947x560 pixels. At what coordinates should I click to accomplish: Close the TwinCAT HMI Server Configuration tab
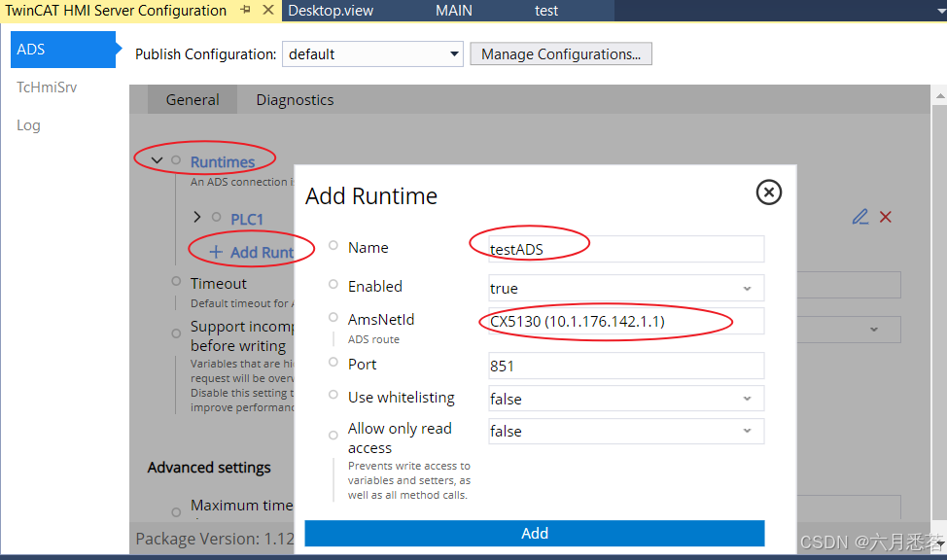tap(268, 10)
